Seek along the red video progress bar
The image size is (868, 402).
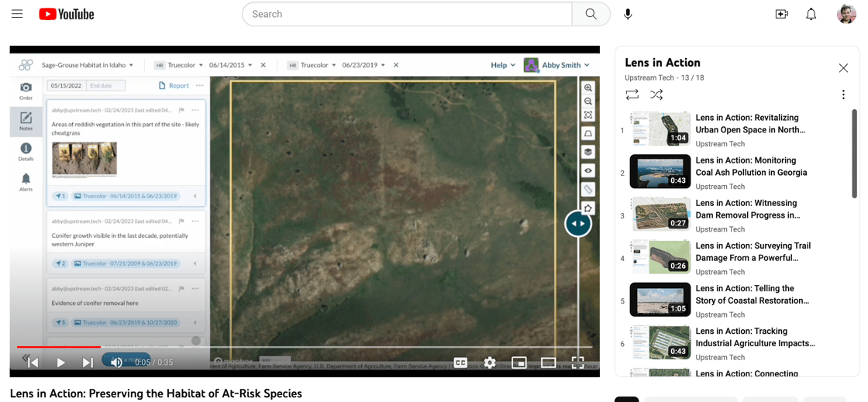click(305, 347)
